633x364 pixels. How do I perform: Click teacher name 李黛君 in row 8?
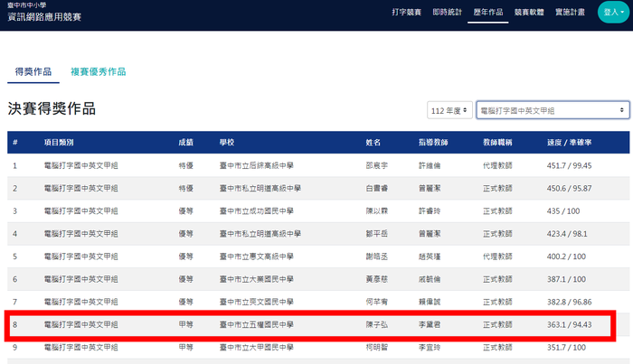pos(430,324)
